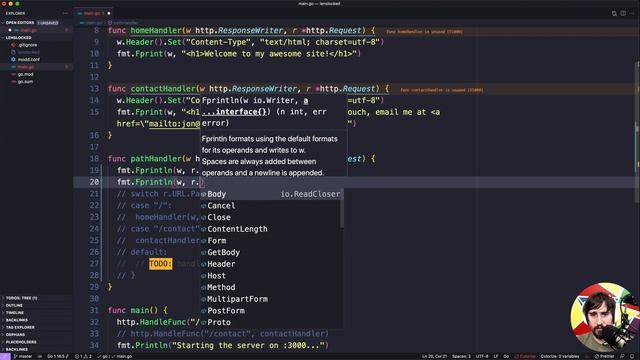The image size is (640, 360).
Task: Pick MultipartForm completion item
Action: coord(271,299)
